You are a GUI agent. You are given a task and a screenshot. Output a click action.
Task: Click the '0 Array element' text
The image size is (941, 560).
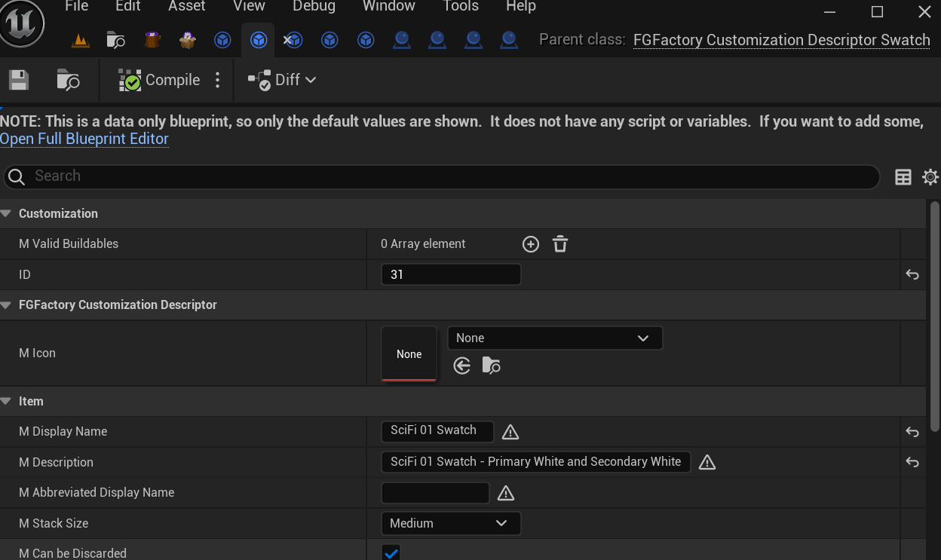(423, 244)
